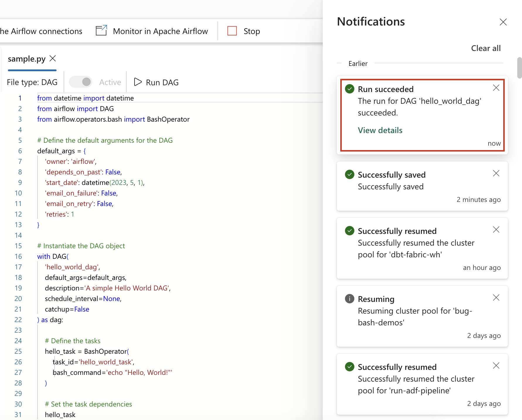Close the sample.py tab
Viewport: 522px width, 420px height.
pyautogui.click(x=53, y=59)
